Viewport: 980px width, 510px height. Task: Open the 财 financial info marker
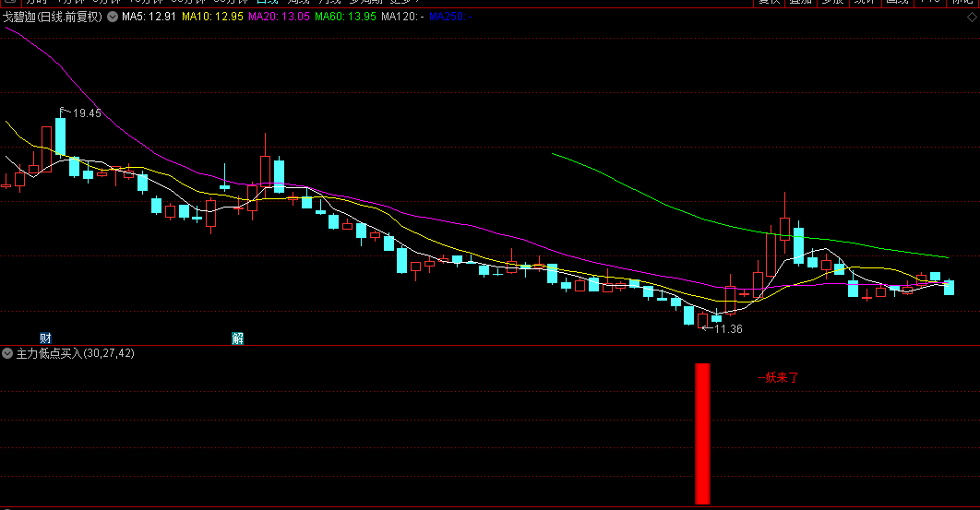(x=45, y=338)
